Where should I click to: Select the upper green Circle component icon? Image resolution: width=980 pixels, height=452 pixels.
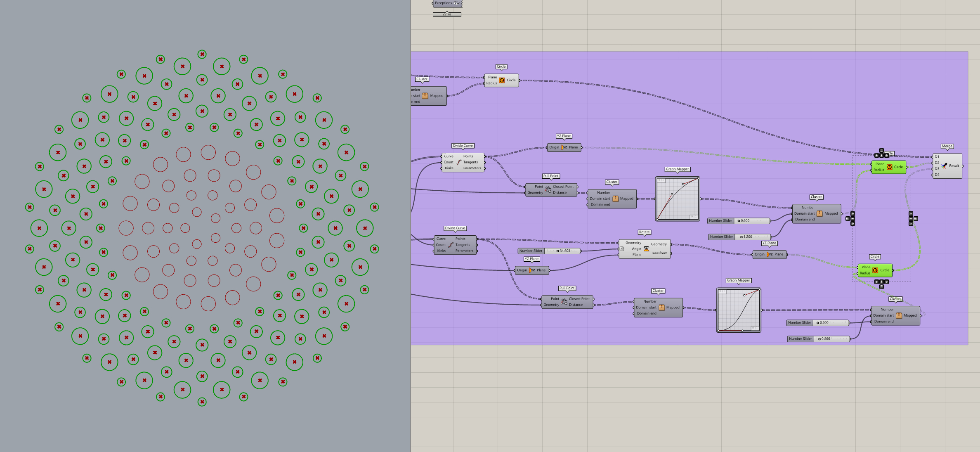890,167
